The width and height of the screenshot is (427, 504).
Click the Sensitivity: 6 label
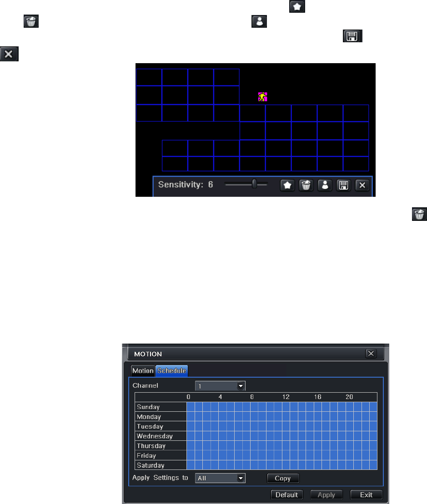coord(186,185)
